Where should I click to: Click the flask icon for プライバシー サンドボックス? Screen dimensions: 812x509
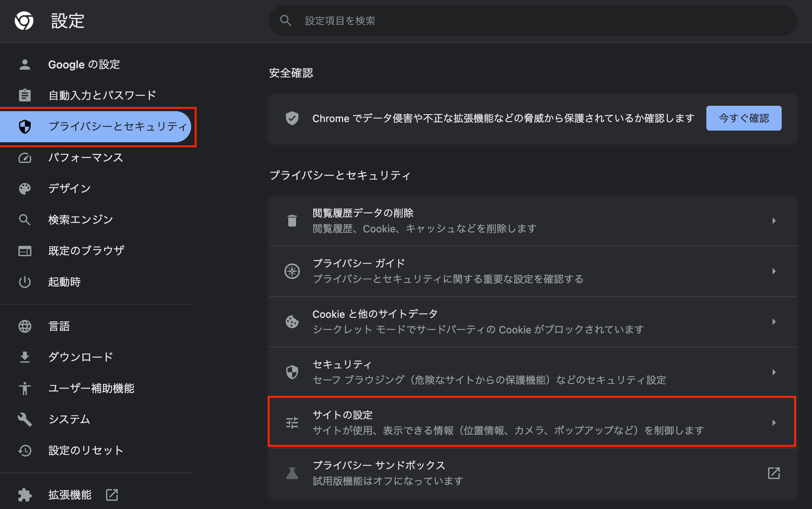292,473
